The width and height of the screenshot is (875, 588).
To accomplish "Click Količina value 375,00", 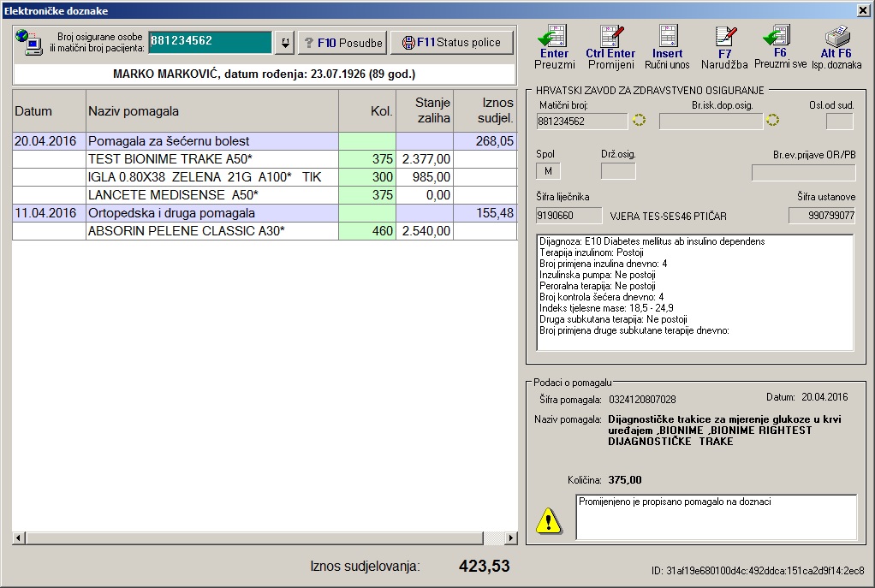I will (x=625, y=480).
